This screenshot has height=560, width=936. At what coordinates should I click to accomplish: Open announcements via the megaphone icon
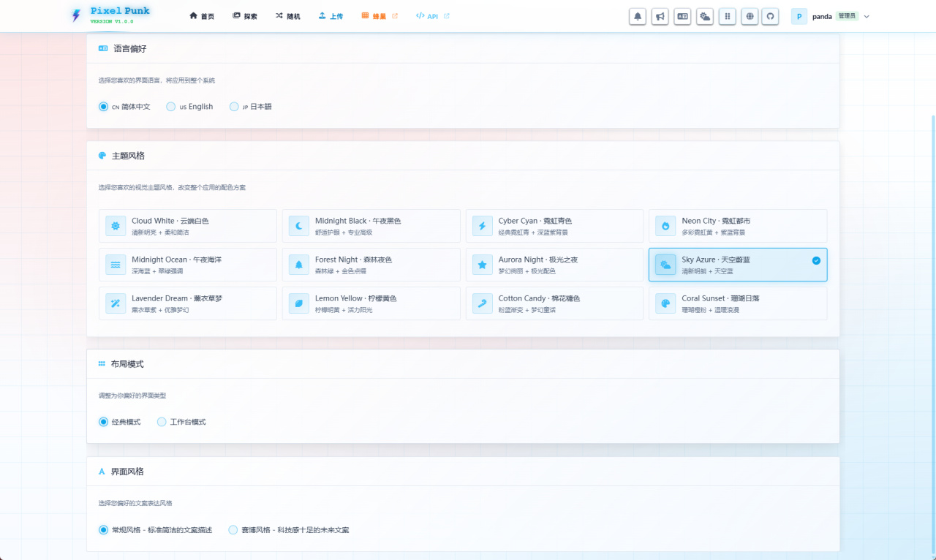(660, 16)
